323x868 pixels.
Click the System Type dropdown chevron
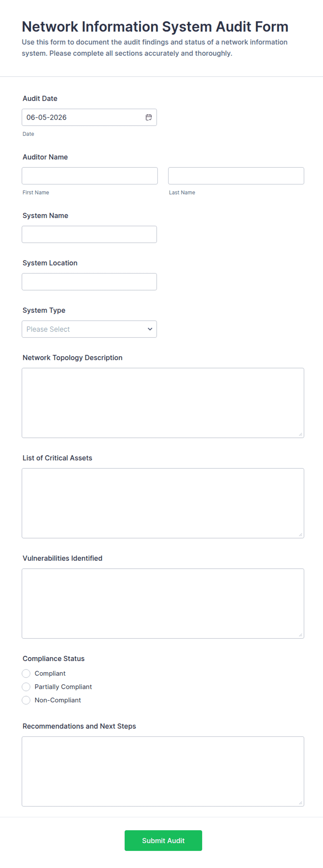tap(150, 329)
